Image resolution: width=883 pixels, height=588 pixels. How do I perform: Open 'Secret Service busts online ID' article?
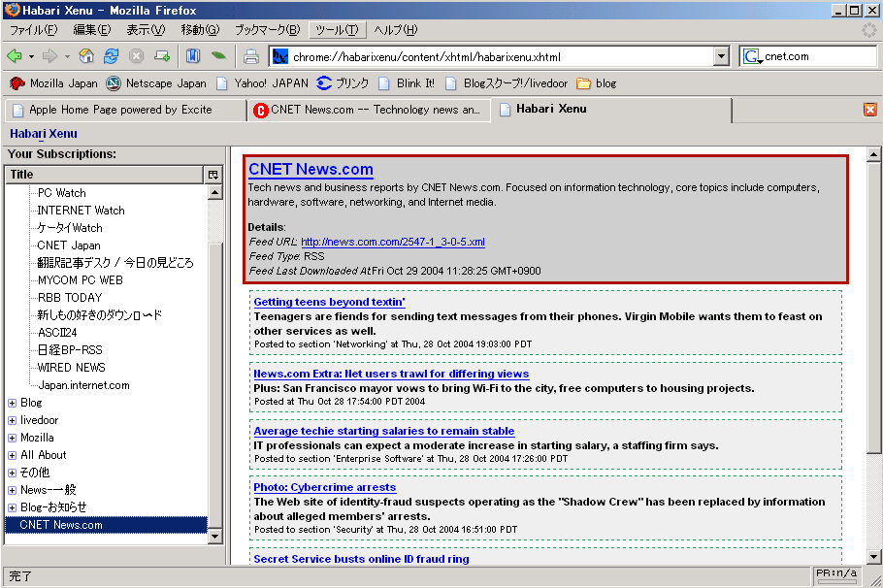pyautogui.click(x=361, y=559)
